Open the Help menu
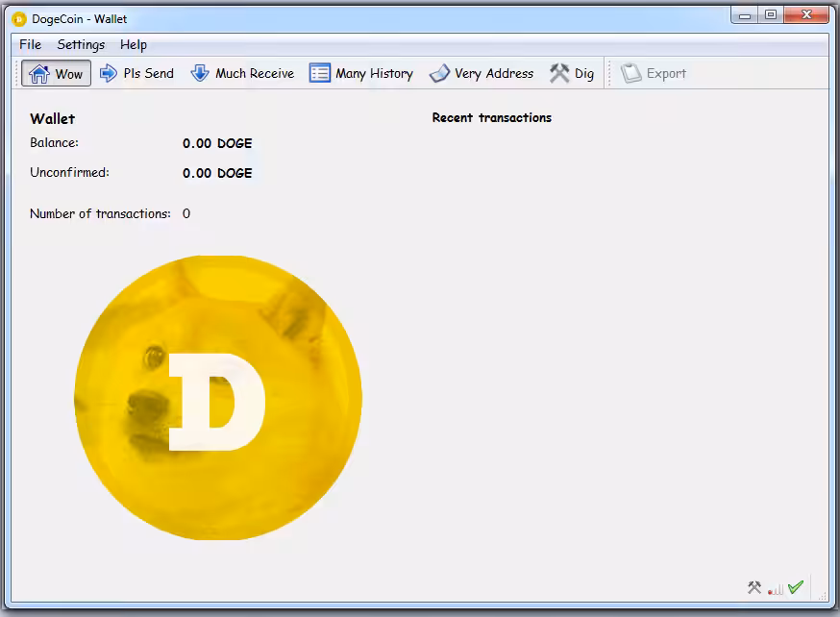 click(x=134, y=44)
